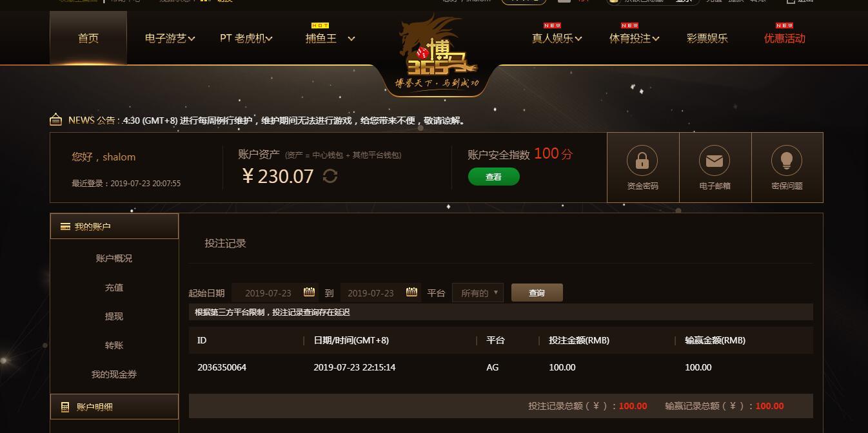
Task: Click the green 查看 button
Action: [x=494, y=177]
